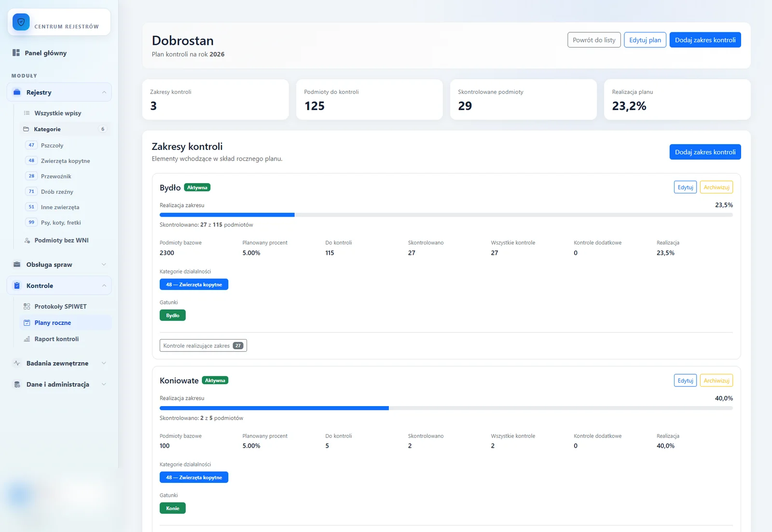
Task: Click the Raport kontroli chart icon
Action: click(27, 339)
